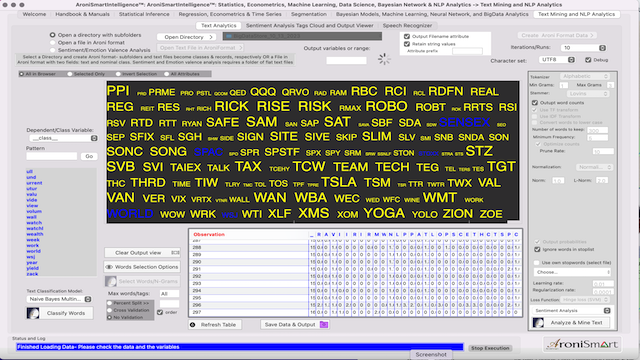Click the Pattern input field
The width and height of the screenshot is (640, 360).
51,156
